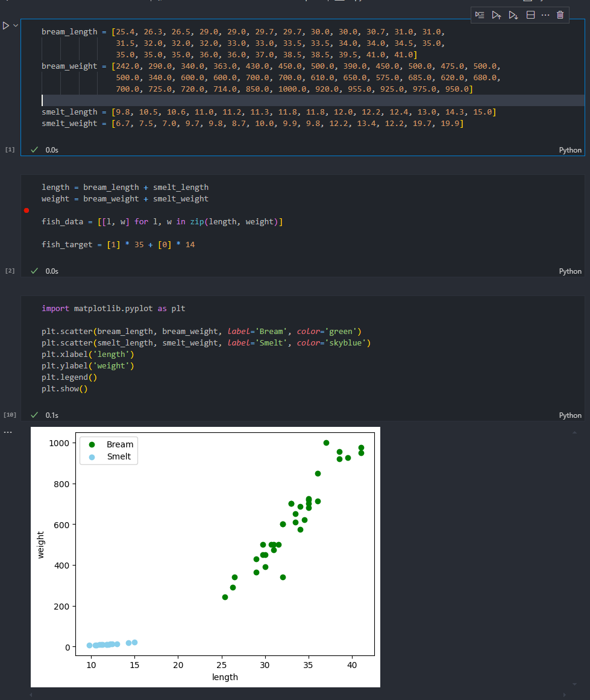Click the execution count [2] label
The image size is (590, 700).
coord(10,271)
